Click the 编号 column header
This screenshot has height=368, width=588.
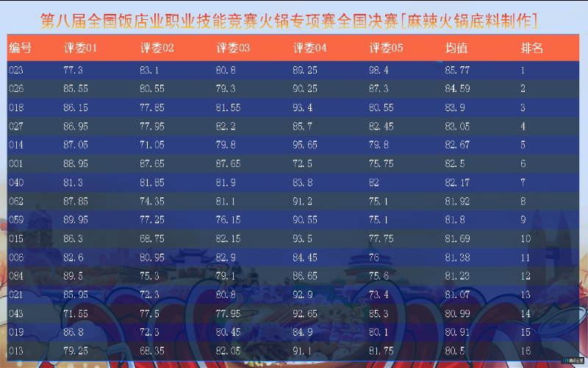coord(20,49)
